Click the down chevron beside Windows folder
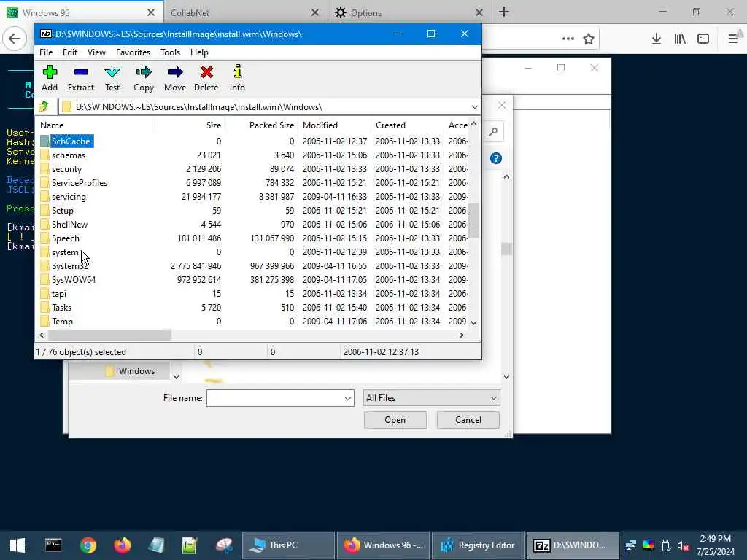The image size is (747, 560). pos(176,377)
